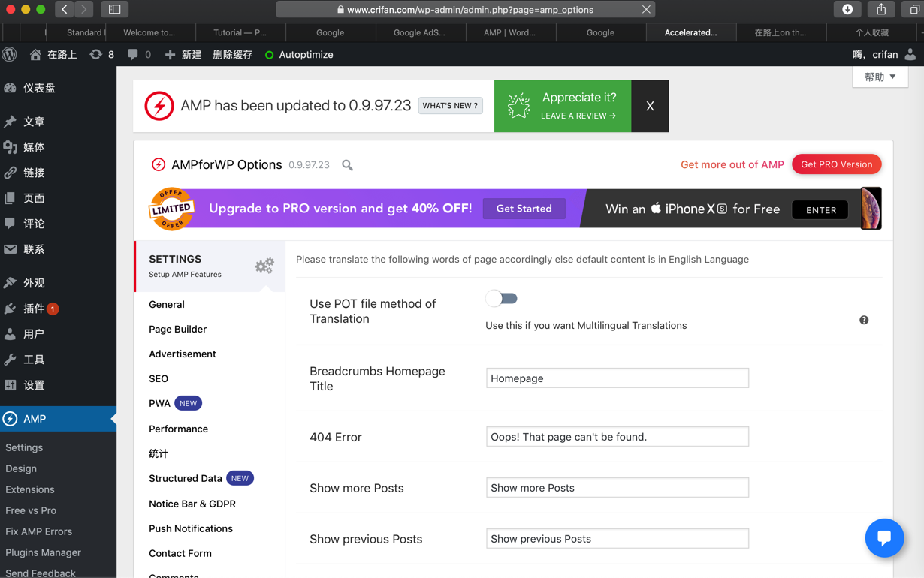Open comments bubble icon in admin bar

(133, 54)
